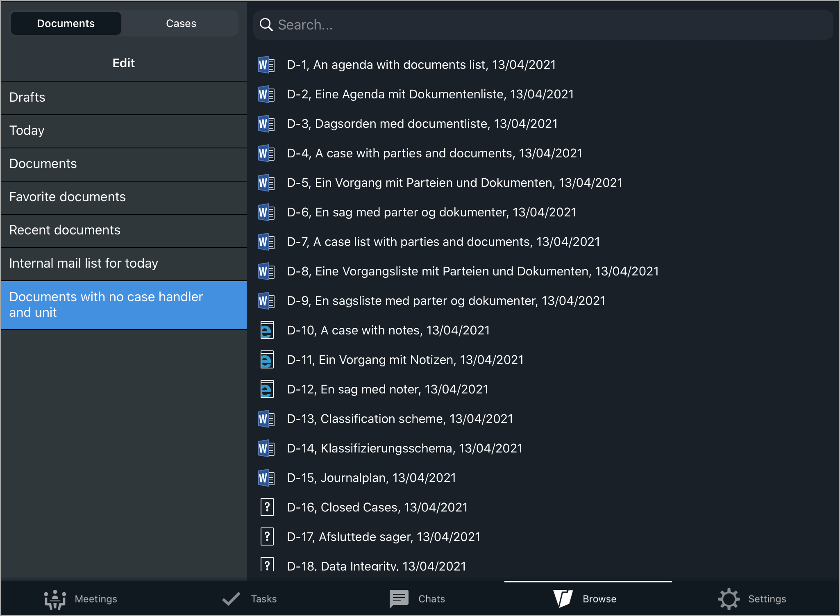Click the web page icon beside D-10
This screenshot has width=840, height=616.
click(x=267, y=330)
